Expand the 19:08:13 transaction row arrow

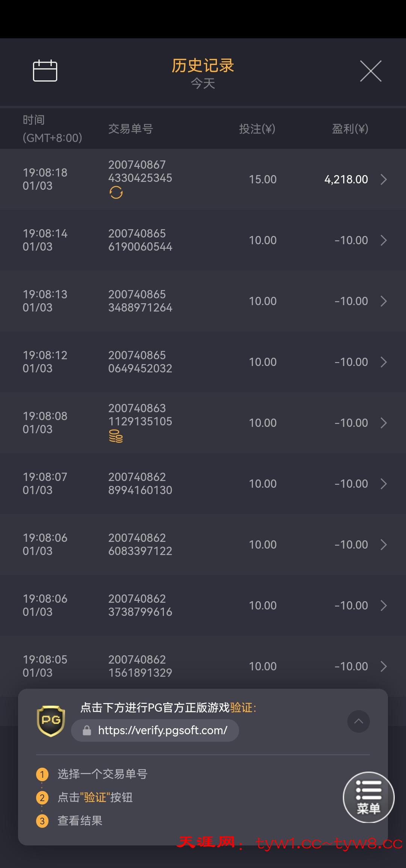(x=383, y=301)
